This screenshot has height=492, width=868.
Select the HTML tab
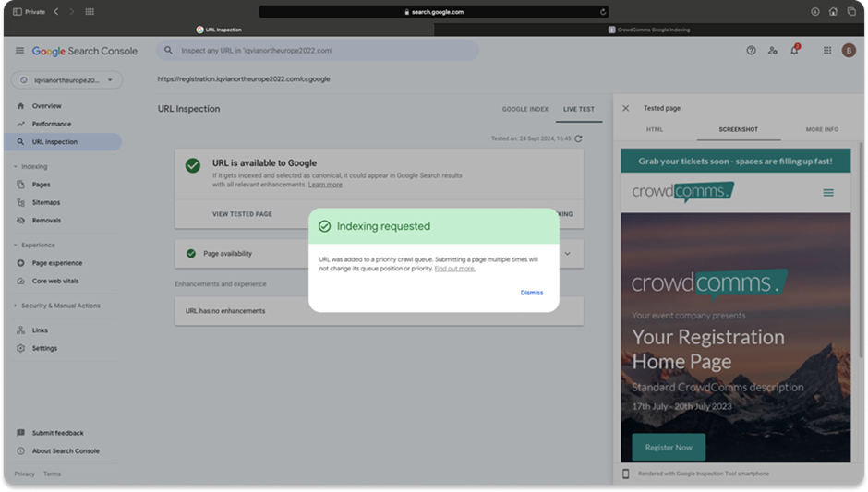(x=654, y=129)
